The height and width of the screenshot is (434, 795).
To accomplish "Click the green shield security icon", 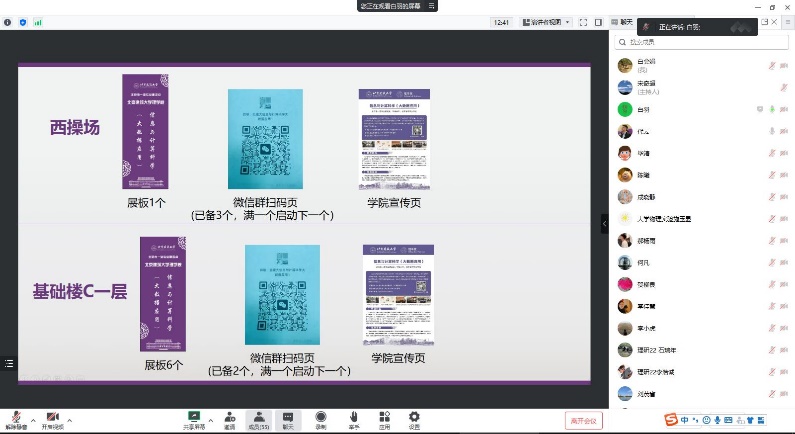I will 23,21.
